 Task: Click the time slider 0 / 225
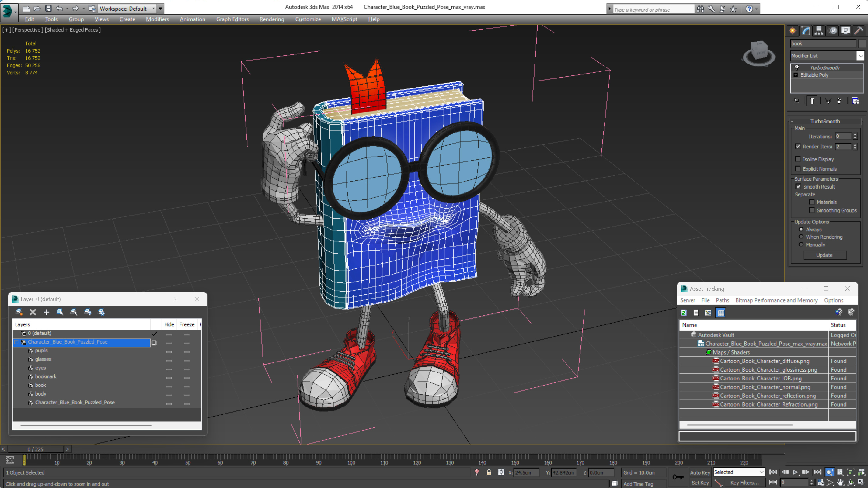pos(35,449)
